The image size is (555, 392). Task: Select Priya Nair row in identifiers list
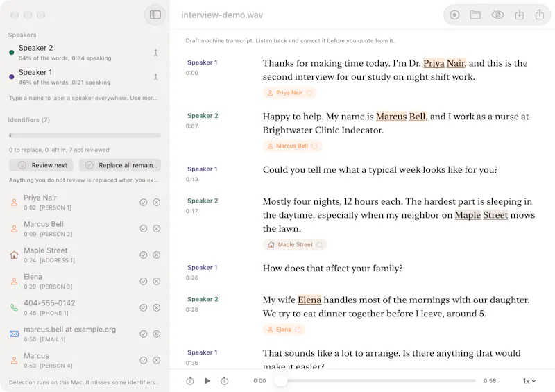click(x=84, y=202)
